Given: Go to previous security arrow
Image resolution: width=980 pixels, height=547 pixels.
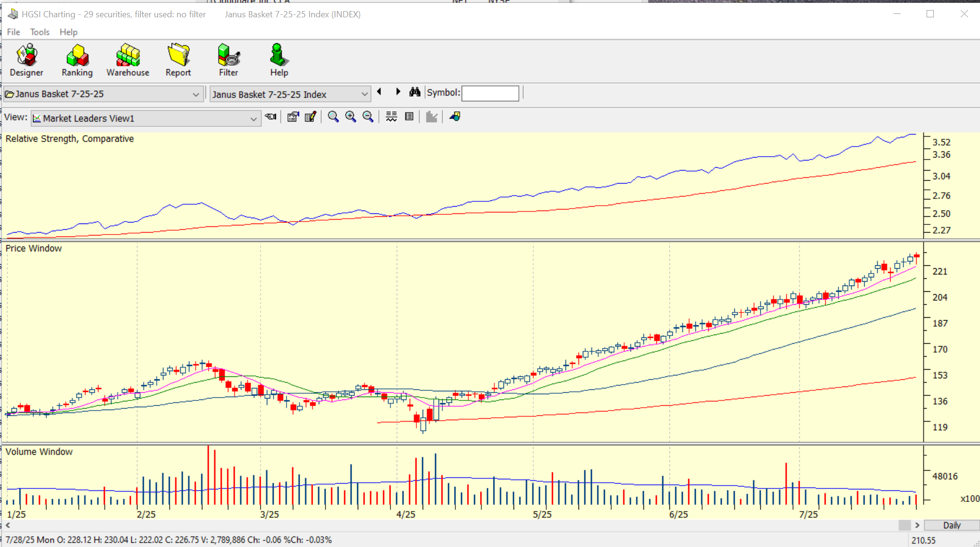Looking at the screenshot, I should point(379,92).
